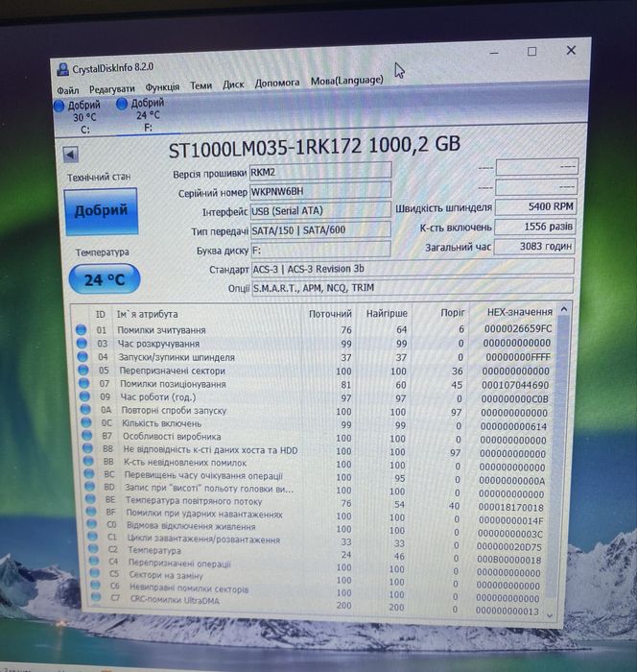This screenshot has height=672, width=637.
Task: Click the previous disk arrow button
Action: point(70,155)
